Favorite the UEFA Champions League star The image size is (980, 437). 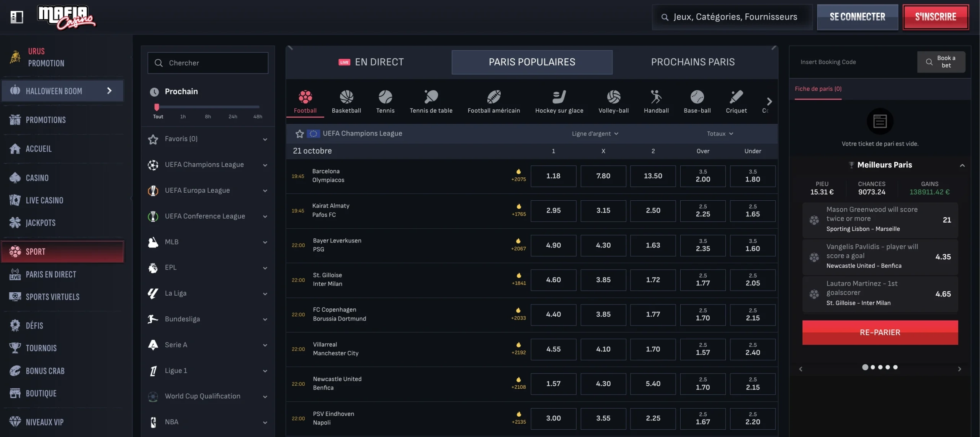point(299,134)
